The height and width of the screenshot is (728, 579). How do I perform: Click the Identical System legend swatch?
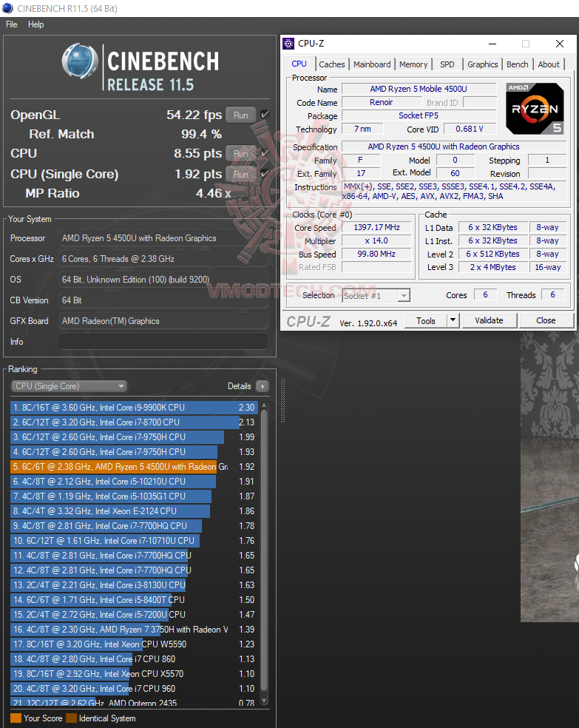coord(71,718)
